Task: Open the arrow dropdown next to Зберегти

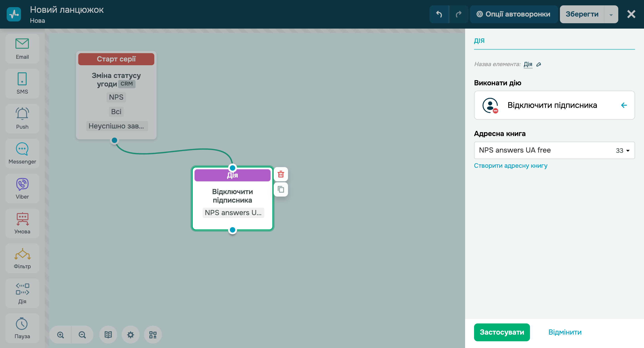Action: click(x=611, y=15)
